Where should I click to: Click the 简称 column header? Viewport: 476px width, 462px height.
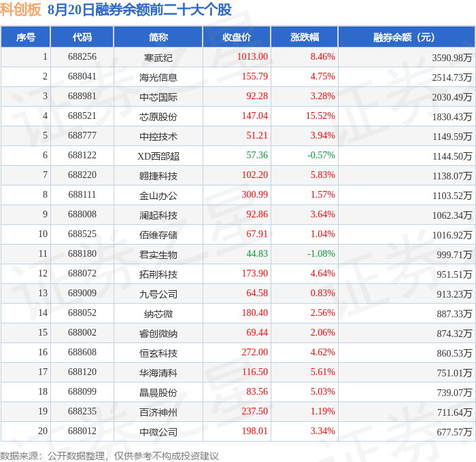[x=158, y=37]
